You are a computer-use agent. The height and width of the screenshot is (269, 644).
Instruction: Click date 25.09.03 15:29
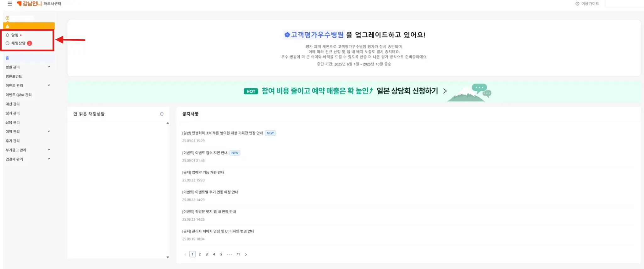[x=193, y=141]
